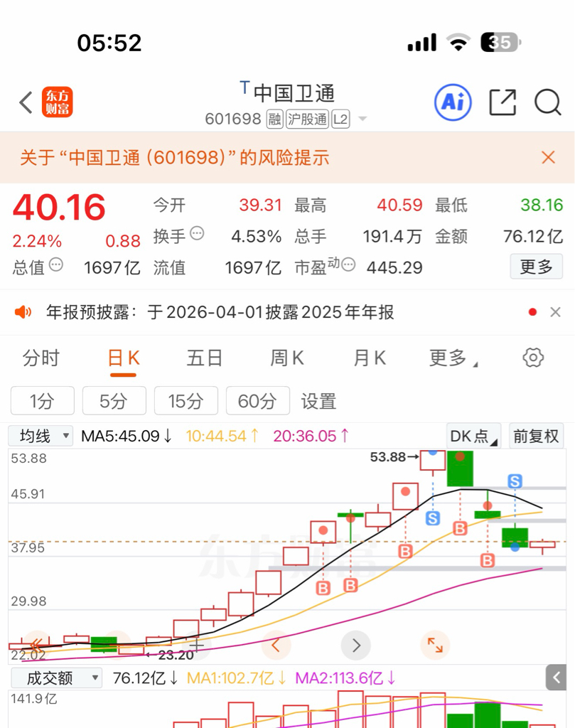Tap 设置 next to minute intervals

point(318,401)
